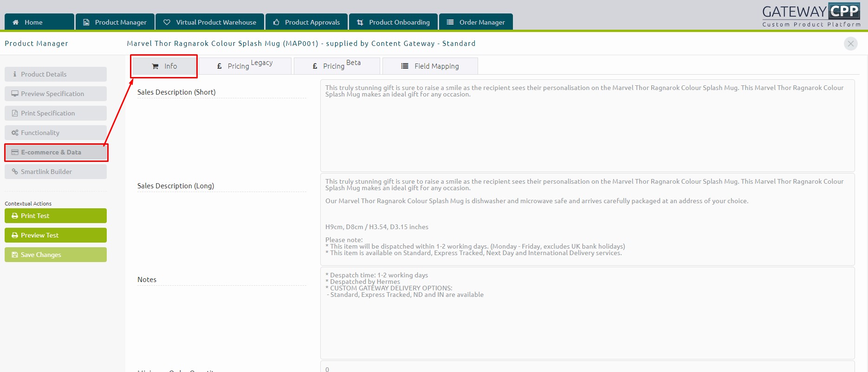Screen dimensions: 868x372
Task: Close the product panel with X
Action: tap(851, 44)
